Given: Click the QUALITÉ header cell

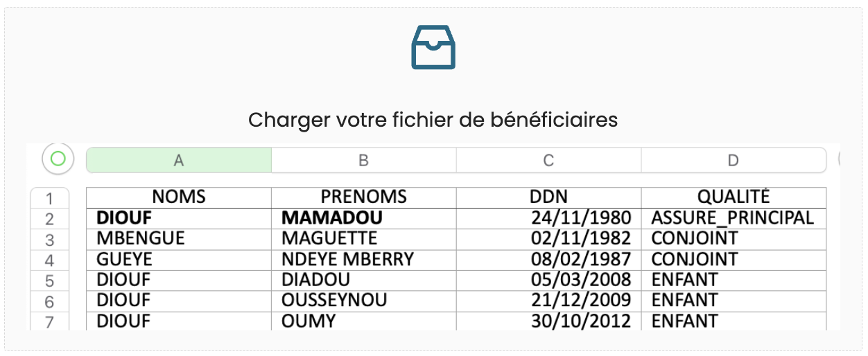Looking at the screenshot, I should point(734,197).
